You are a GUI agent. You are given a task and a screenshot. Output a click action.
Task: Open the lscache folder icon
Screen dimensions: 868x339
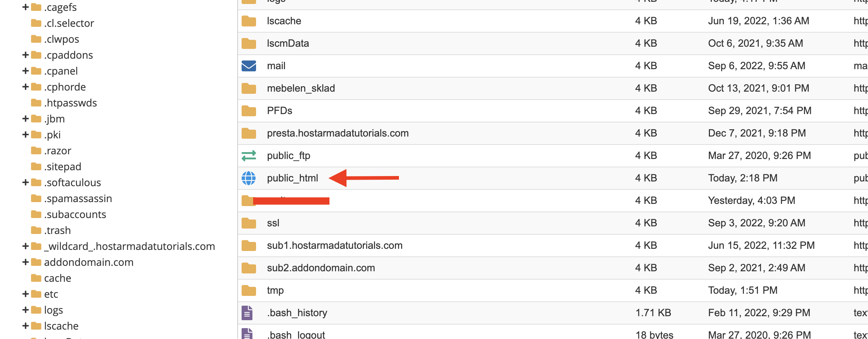(248, 21)
